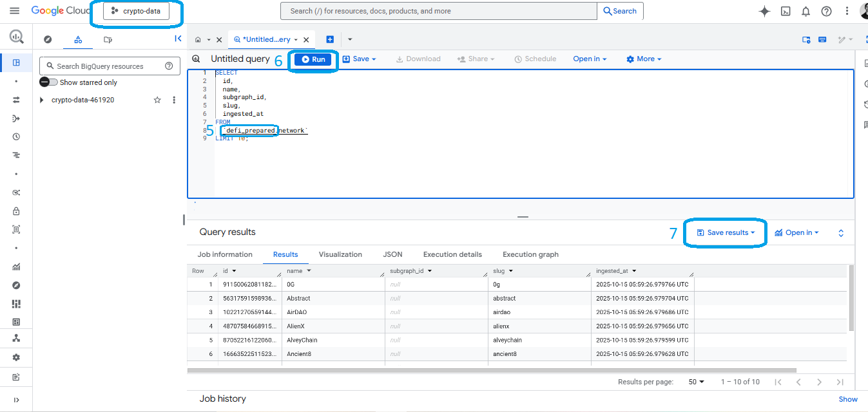Open the Results per page dropdown

(x=696, y=381)
